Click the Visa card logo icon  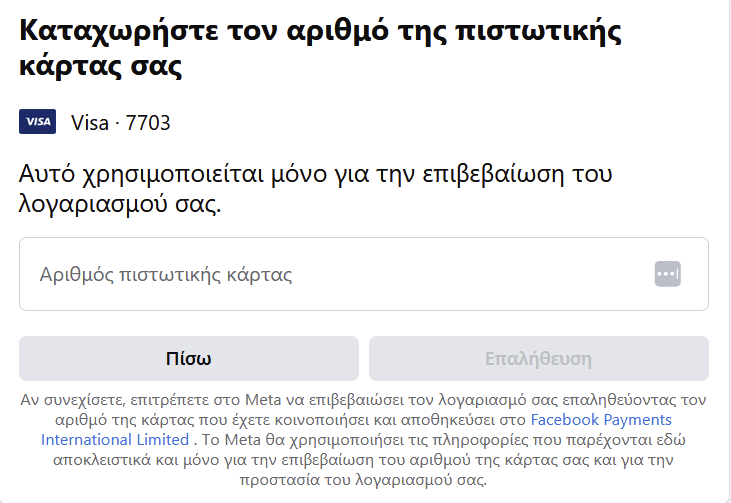[37, 122]
